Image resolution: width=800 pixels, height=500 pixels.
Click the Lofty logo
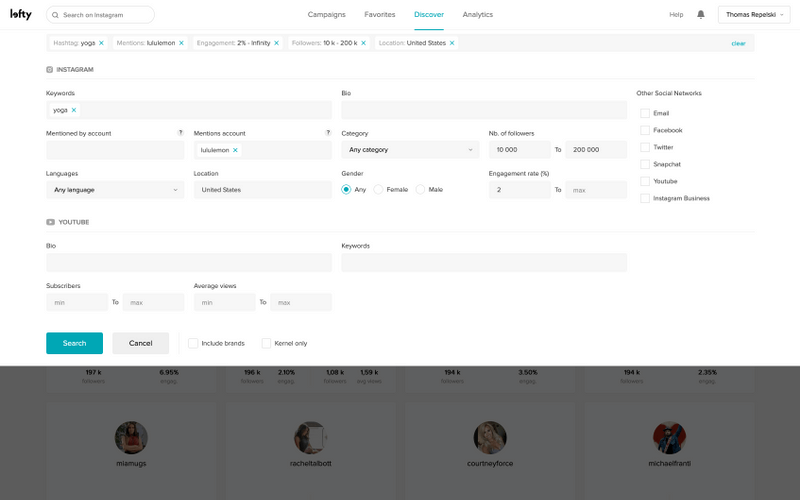[21, 15]
